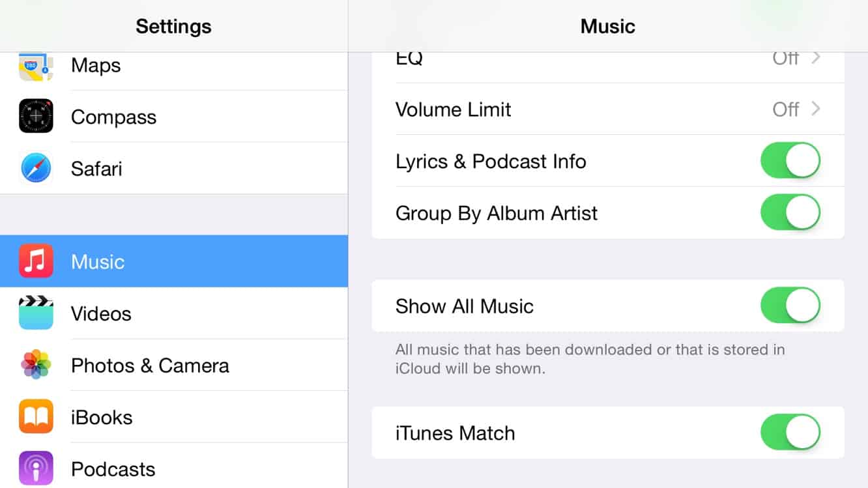This screenshot has width=868, height=488.
Task: Tap the Settings header title
Action: pos(173,27)
